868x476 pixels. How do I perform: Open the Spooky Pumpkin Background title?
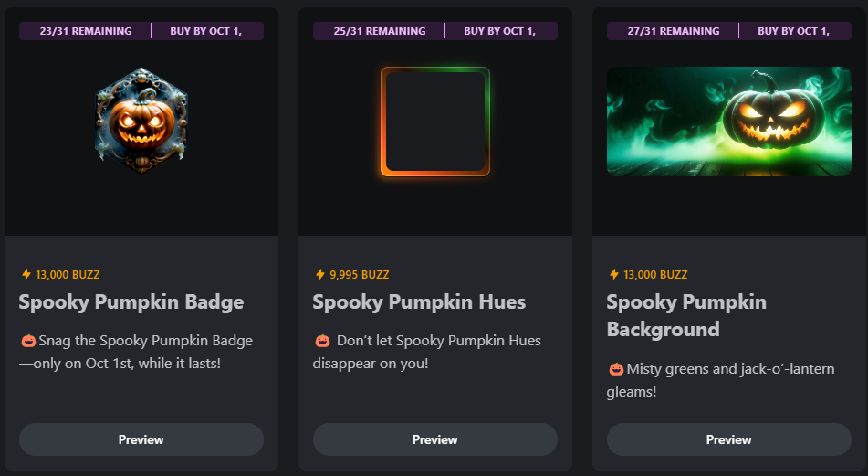[x=686, y=316]
